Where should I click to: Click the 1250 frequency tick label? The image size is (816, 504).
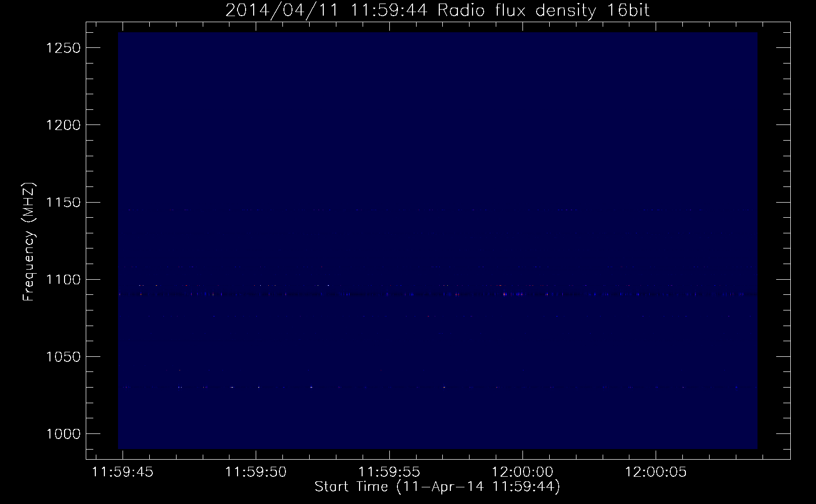click(63, 48)
